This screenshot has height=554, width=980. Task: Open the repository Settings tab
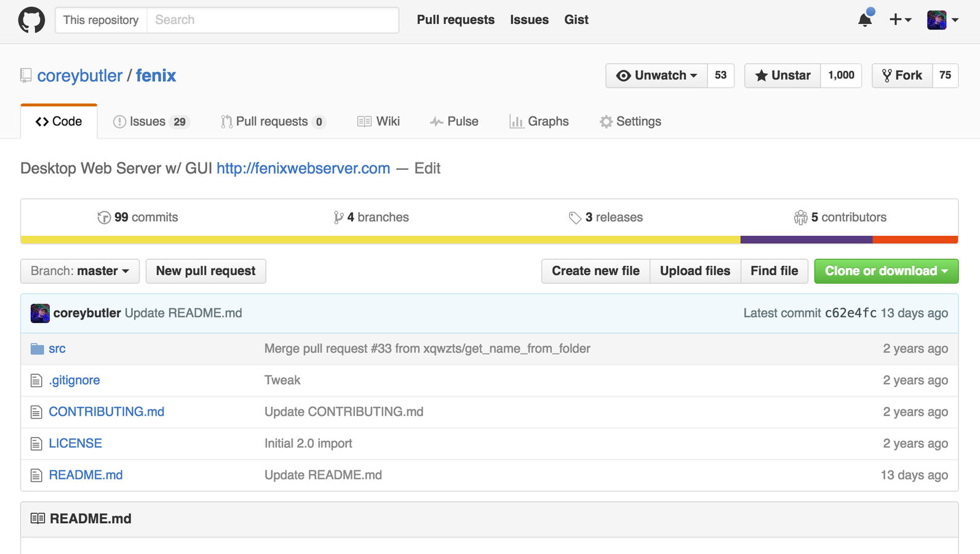[631, 121]
